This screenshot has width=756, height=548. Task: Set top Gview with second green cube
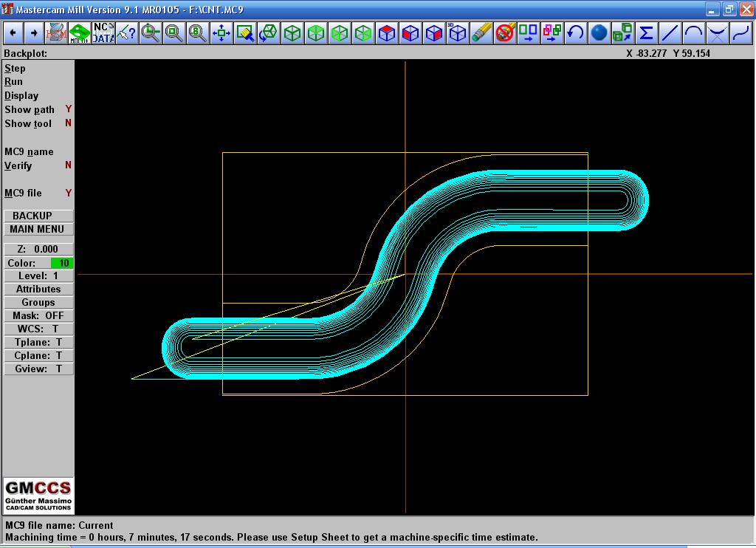click(x=316, y=32)
